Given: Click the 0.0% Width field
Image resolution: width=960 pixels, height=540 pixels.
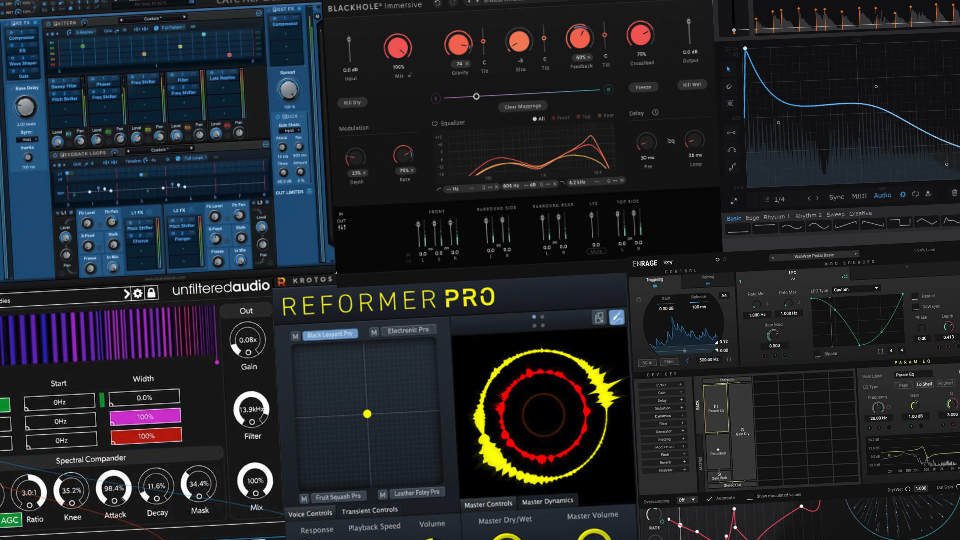Looking at the screenshot, I should (144, 397).
